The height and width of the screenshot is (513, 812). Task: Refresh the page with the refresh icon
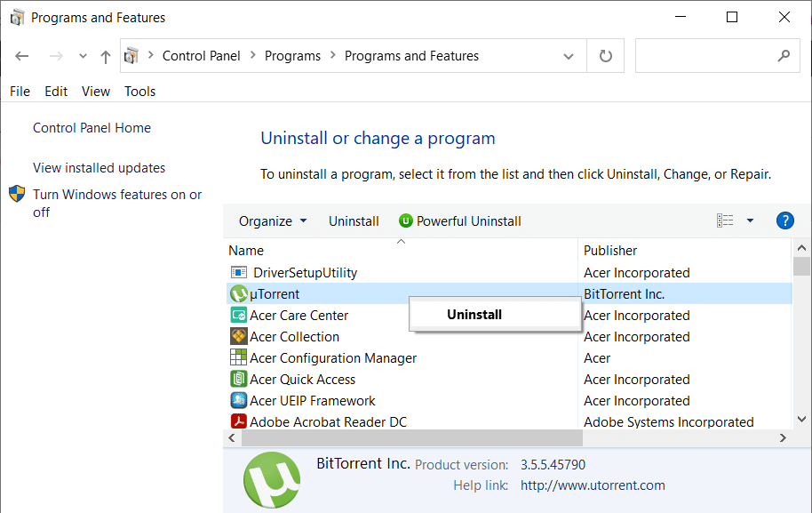click(x=605, y=55)
